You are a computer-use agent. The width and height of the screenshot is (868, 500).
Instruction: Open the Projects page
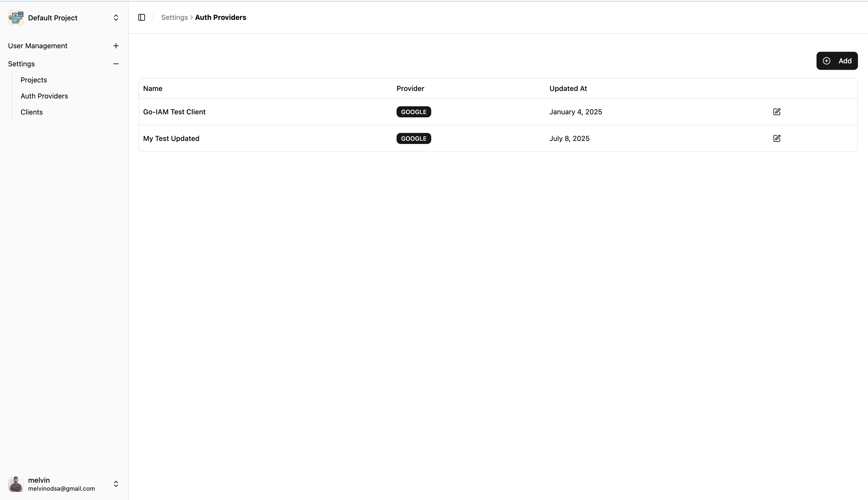point(34,80)
